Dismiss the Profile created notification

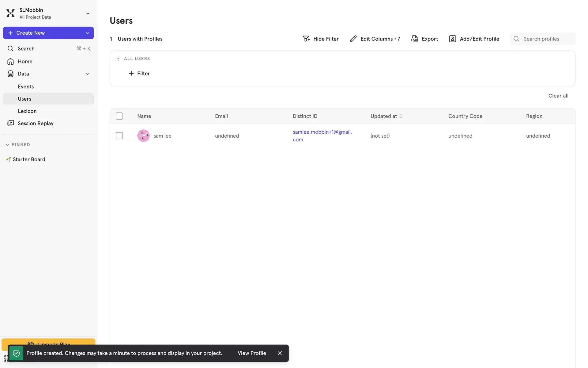pyautogui.click(x=280, y=353)
